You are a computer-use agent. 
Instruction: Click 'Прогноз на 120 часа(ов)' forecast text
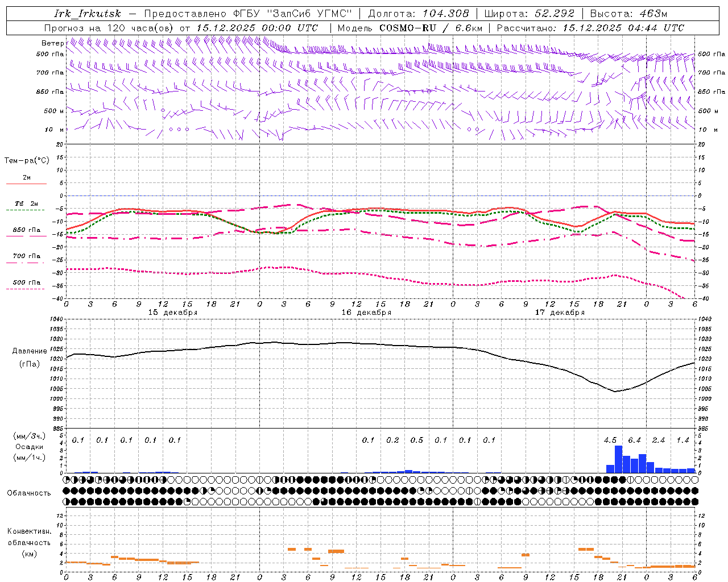[109, 28]
